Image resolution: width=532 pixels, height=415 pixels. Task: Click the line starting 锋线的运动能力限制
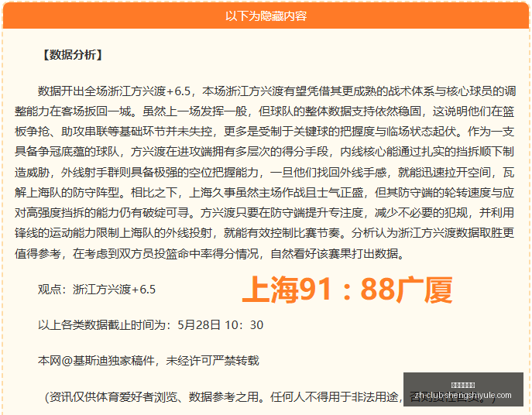264,233
